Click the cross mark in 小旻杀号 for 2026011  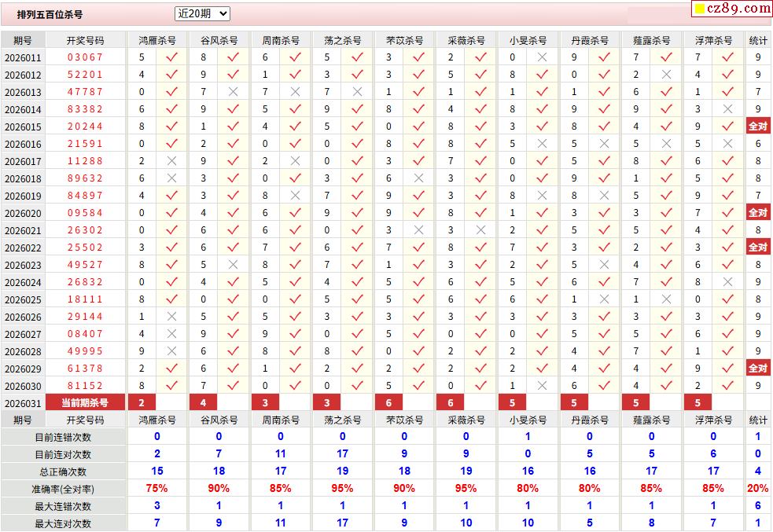(542, 57)
